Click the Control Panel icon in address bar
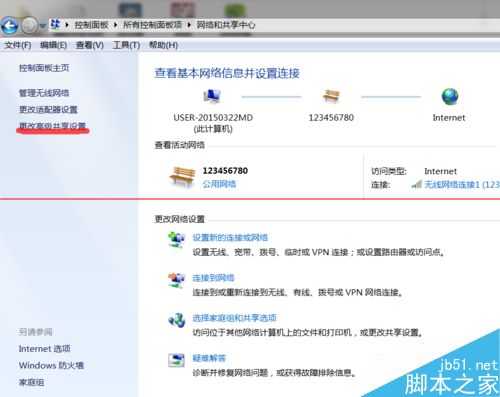500x397 pixels. 55,24
